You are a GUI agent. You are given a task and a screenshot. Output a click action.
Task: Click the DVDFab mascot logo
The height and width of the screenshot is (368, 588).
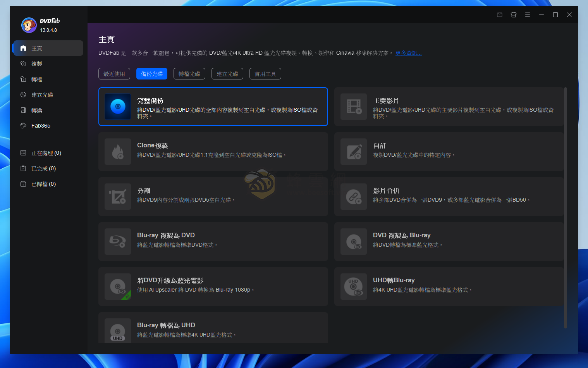click(29, 25)
